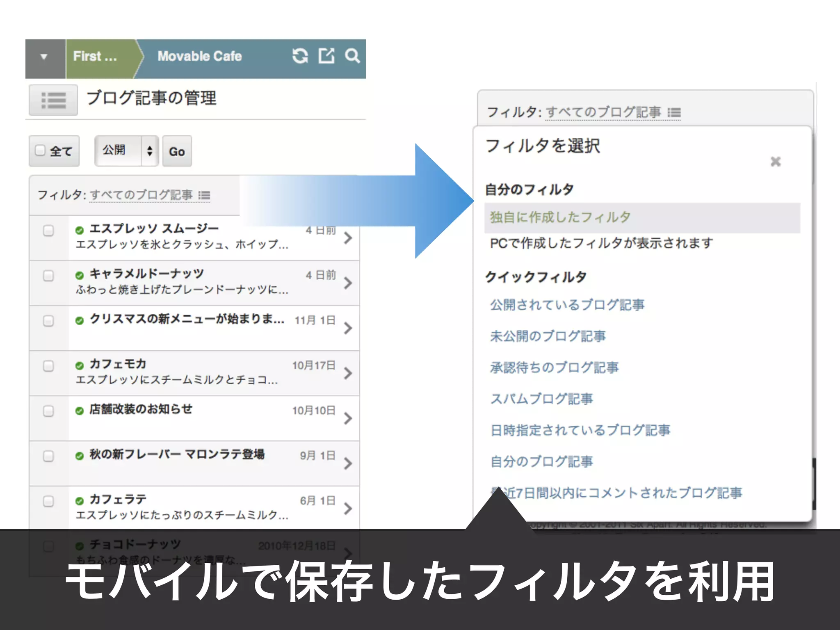Open the カフェモカ row chevron
The image size is (840, 630).
(x=348, y=373)
